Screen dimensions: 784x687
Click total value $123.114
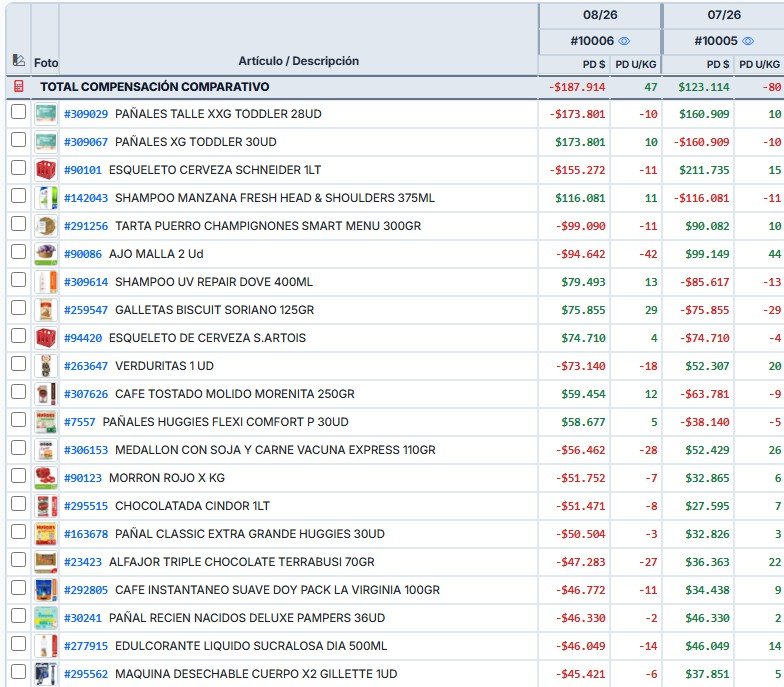point(704,87)
